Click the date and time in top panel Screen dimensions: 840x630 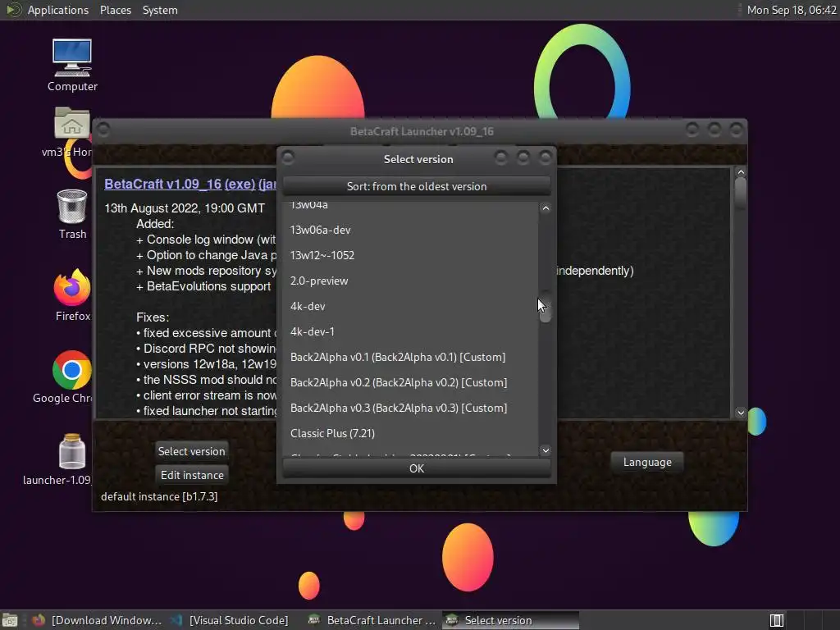click(792, 10)
